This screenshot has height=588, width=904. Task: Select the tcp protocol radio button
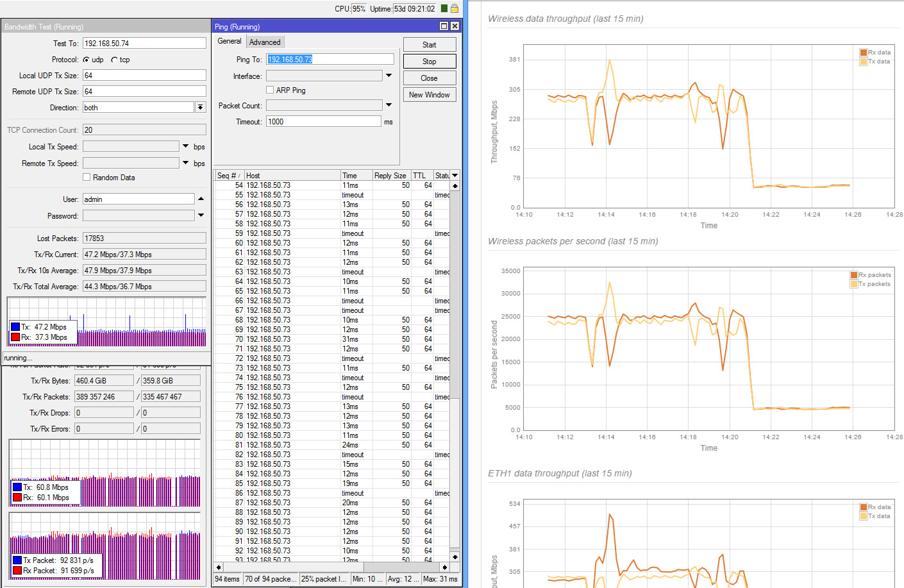click(x=114, y=60)
